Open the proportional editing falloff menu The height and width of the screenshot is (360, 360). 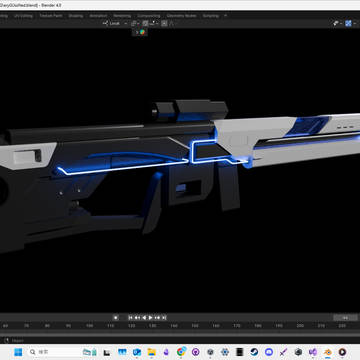[x=171, y=23]
